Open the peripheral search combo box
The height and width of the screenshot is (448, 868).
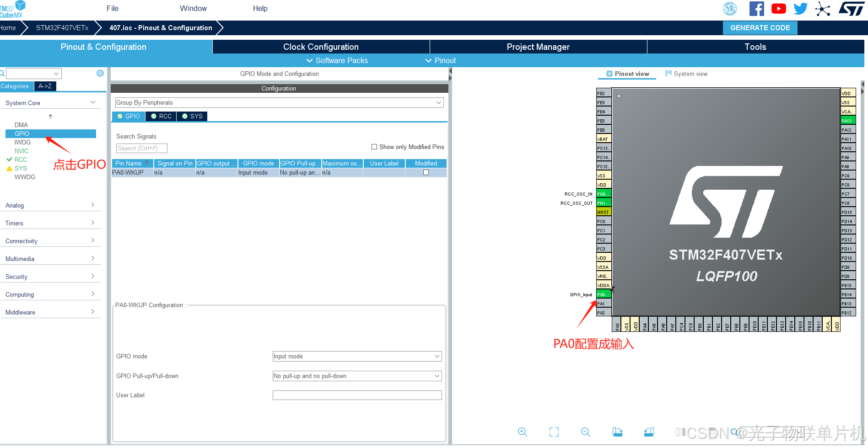[x=34, y=74]
